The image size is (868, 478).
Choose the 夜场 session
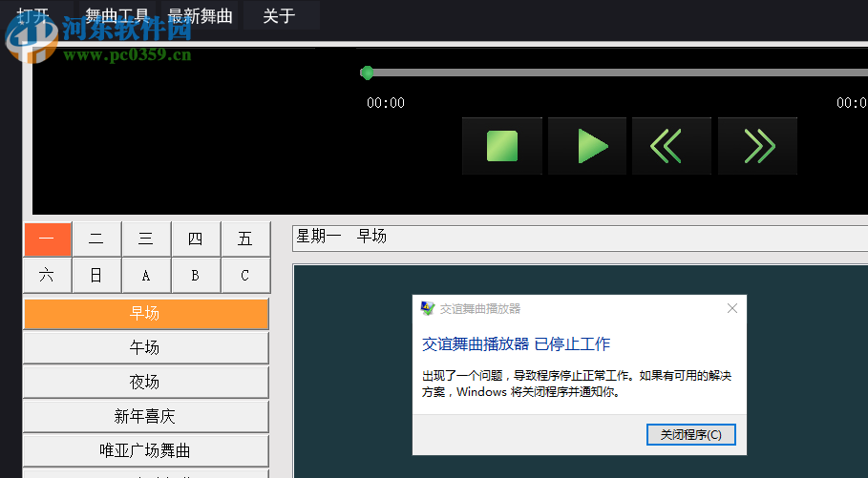point(145,383)
